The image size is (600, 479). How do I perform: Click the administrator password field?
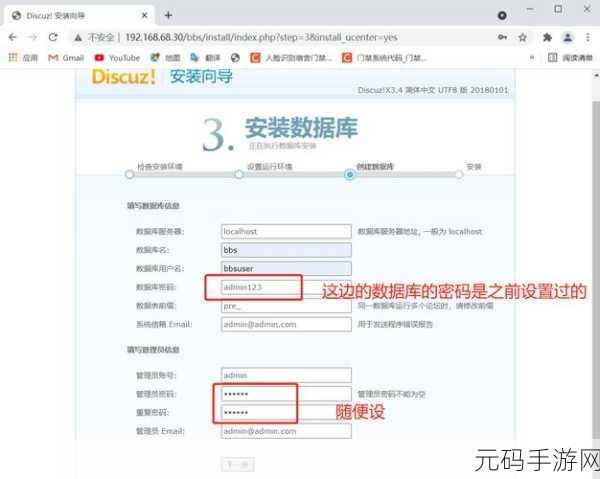[286, 394]
